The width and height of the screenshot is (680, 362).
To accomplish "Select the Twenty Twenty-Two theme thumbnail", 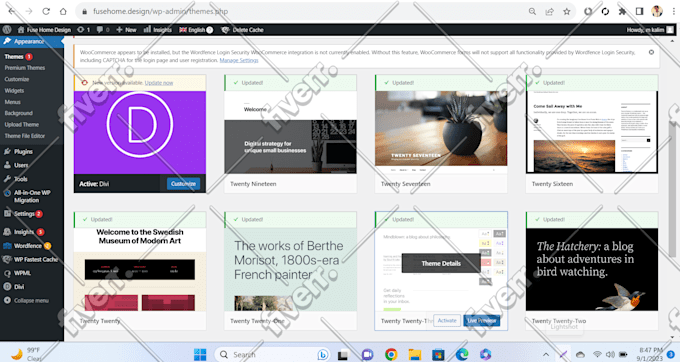I will (x=592, y=269).
